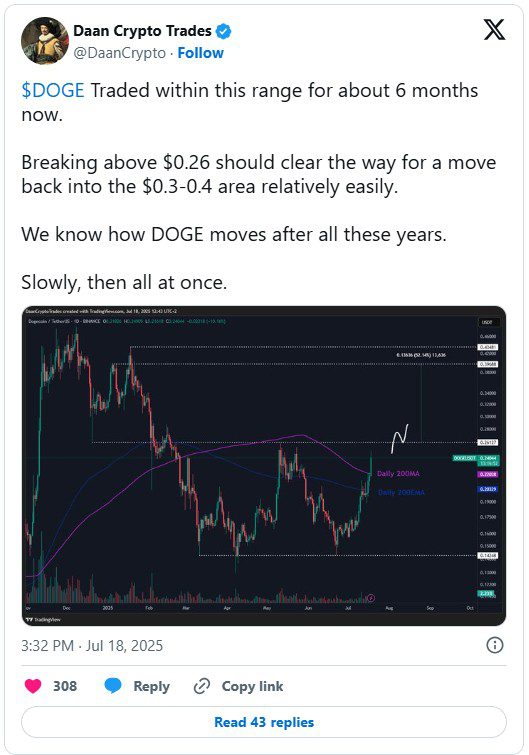
Task: Click the Copy link text
Action: point(252,686)
